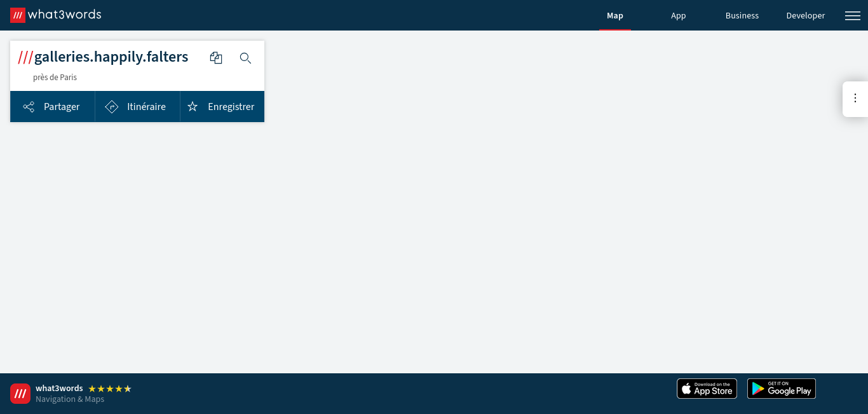Click the share icon beside Partager

29,107
